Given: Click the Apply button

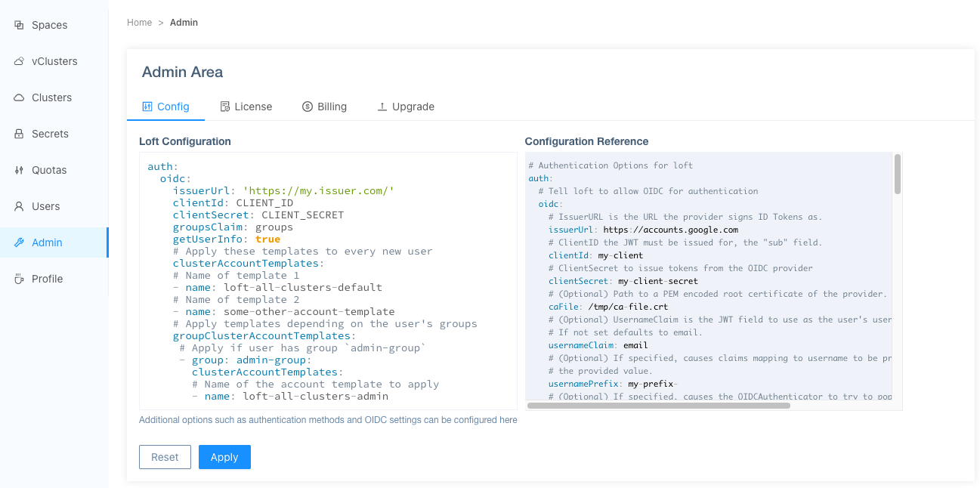Looking at the screenshot, I should coord(224,457).
